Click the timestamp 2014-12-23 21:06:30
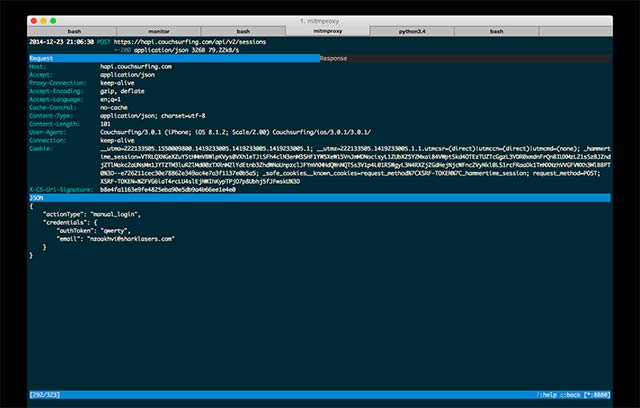Image resolution: width=640 pixels, height=408 pixels. [61, 42]
